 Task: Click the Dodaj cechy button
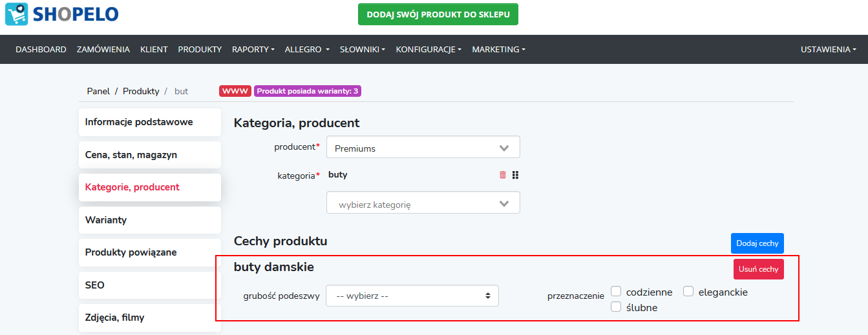(x=757, y=243)
